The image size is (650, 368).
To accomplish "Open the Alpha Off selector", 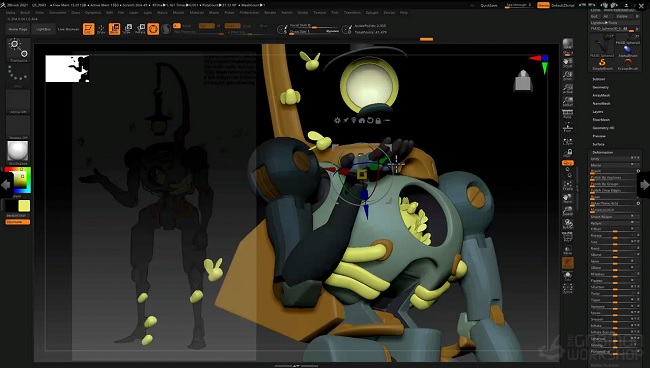I will click(x=18, y=102).
